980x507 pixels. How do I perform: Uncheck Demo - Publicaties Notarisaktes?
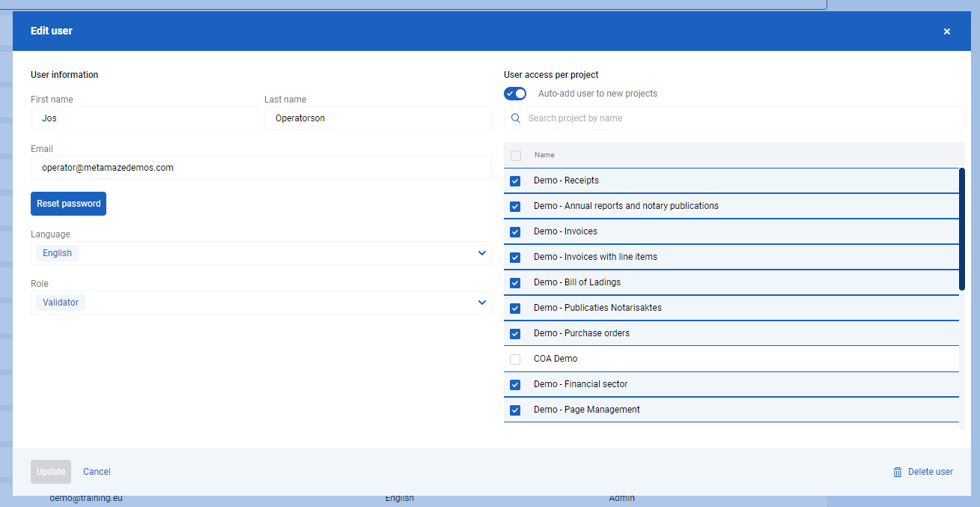coord(515,309)
